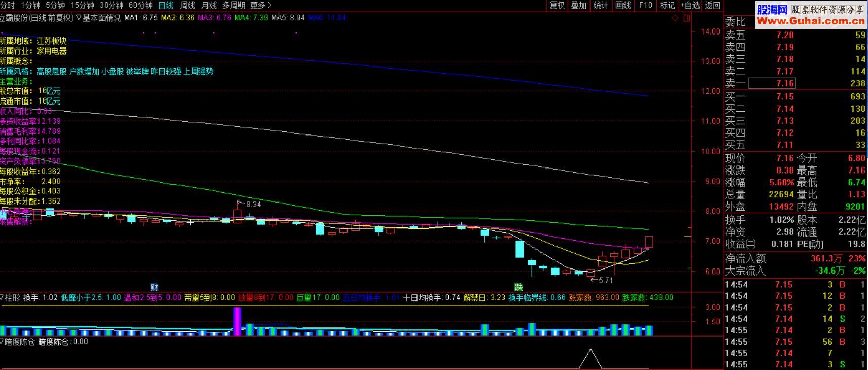Screen dimensions: 868x370
Task: Select the 15分钟 period tab
Action: coord(82,5)
